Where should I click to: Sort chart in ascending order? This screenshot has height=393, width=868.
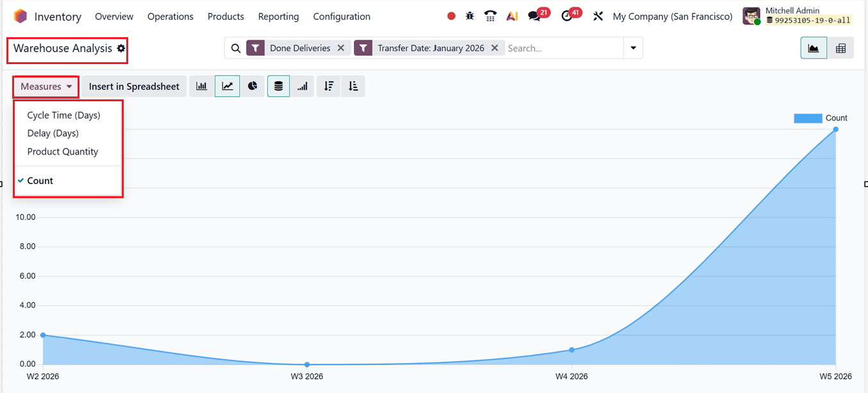click(x=353, y=87)
